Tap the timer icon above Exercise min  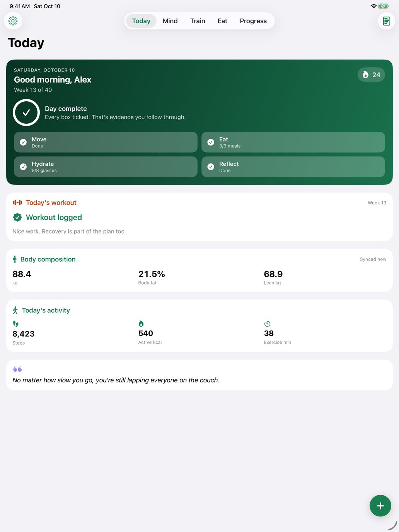267,324
